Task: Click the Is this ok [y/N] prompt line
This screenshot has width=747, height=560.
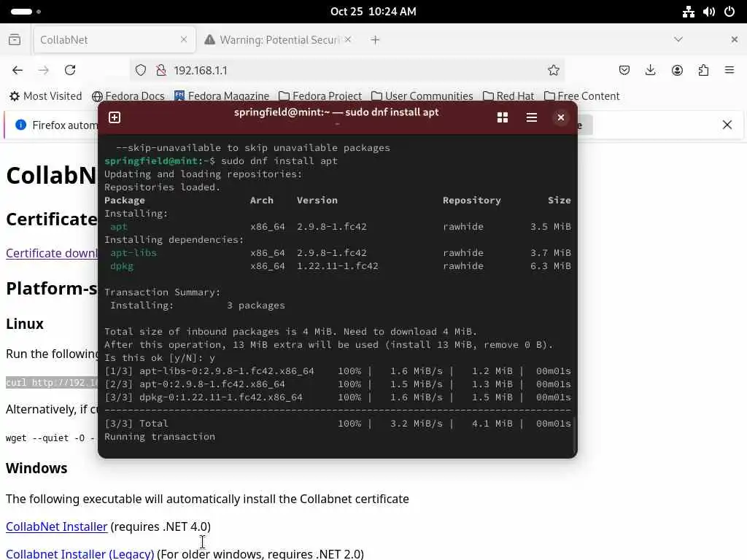Action: tap(160, 358)
